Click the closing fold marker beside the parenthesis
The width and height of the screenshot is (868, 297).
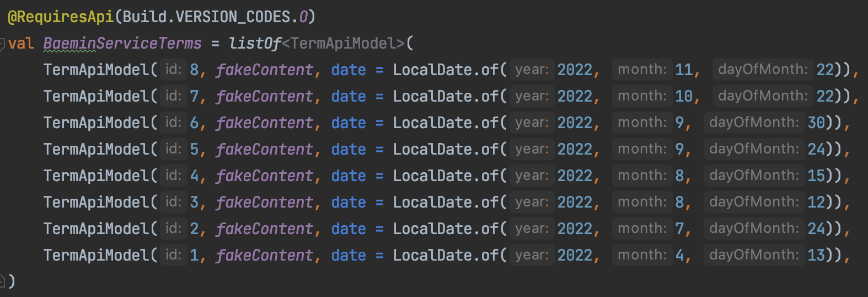(x=3, y=282)
